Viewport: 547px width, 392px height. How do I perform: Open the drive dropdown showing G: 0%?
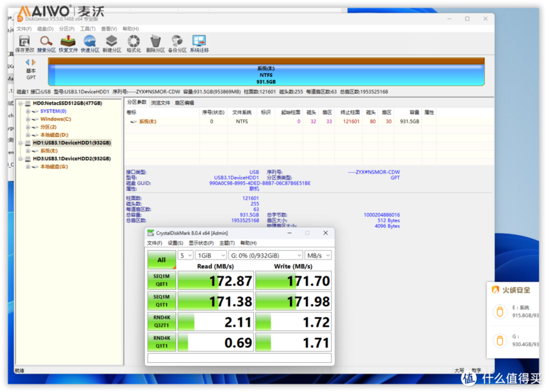point(265,255)
